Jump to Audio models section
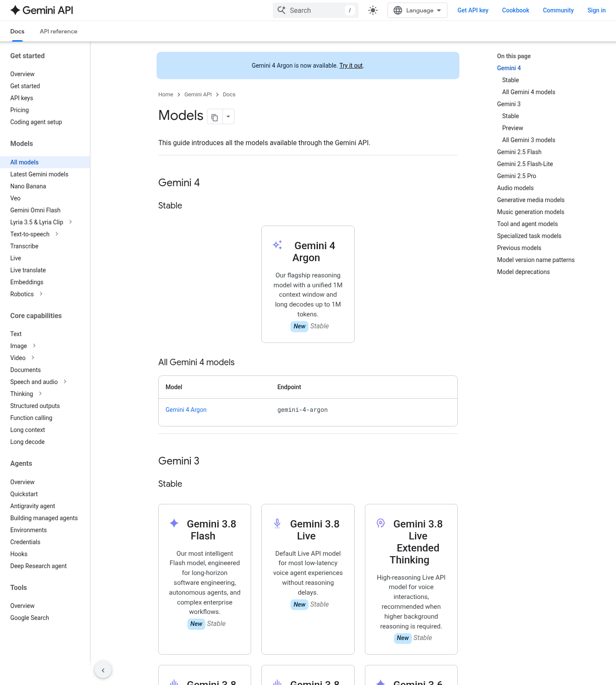This screenshot has height=685, width=616. 515,188
